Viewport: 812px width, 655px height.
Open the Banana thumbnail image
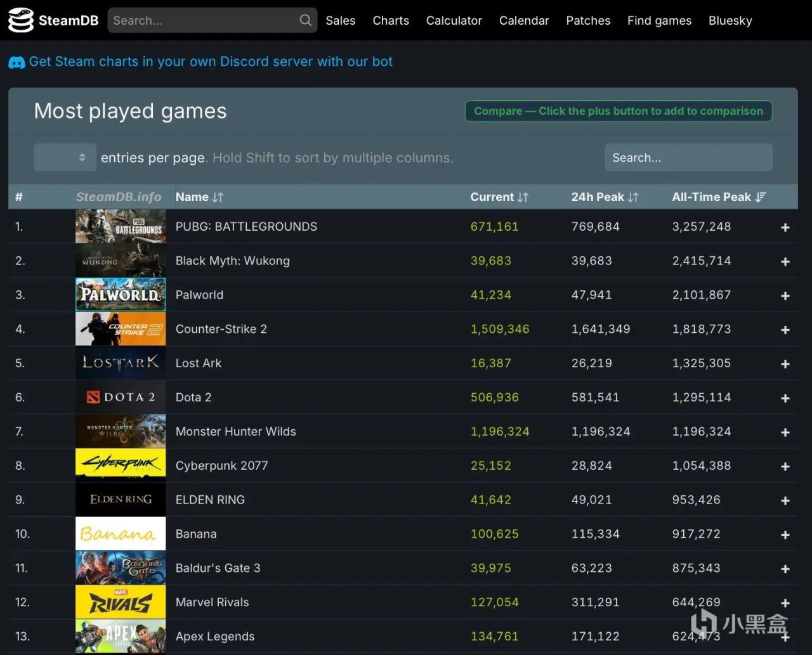tap(121, 534)
